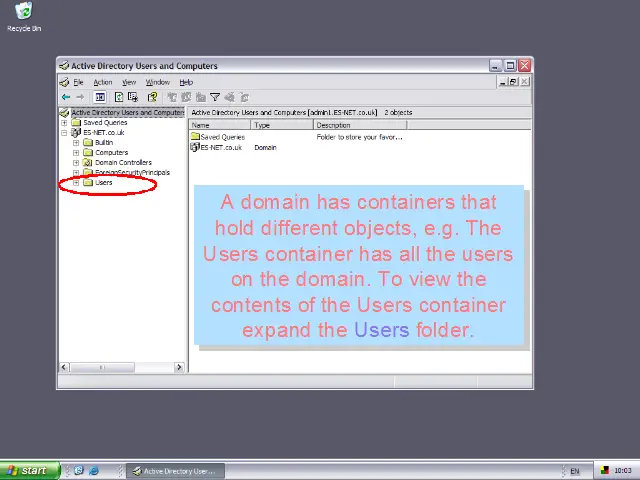Open the Window menu
Viewport: 640px width, 480px height.
158,82
